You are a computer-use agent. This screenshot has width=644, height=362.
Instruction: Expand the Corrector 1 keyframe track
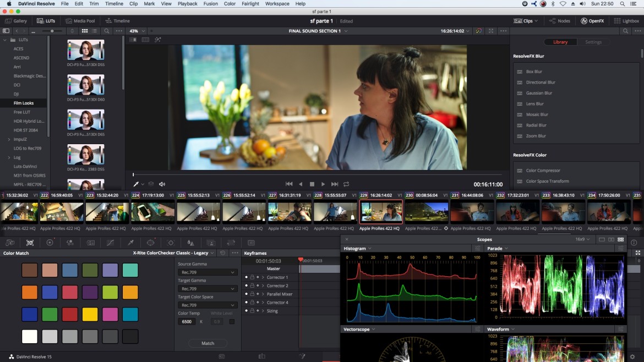pyautogui.click(x=263, y=277)
